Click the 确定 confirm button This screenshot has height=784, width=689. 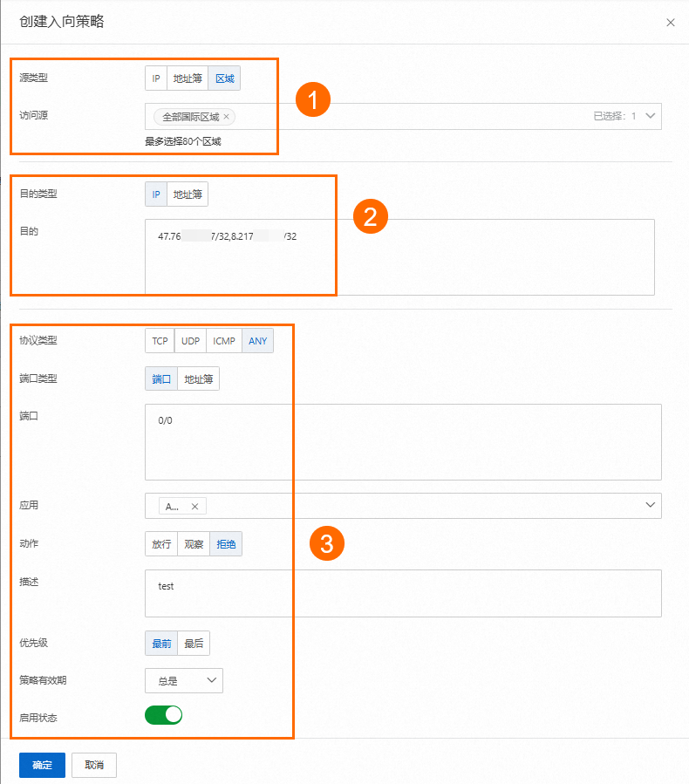tap(41, 765)
